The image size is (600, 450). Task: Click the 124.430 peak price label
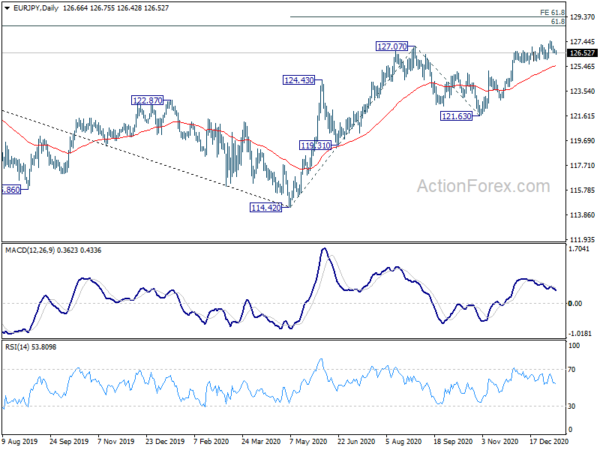(x=299, y=79)
